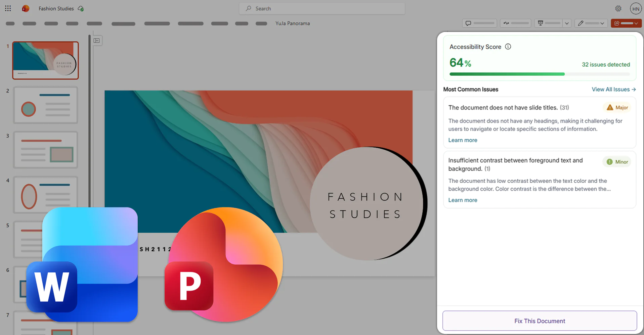Click the large PowerPoint logo

(x=224, y=264)
